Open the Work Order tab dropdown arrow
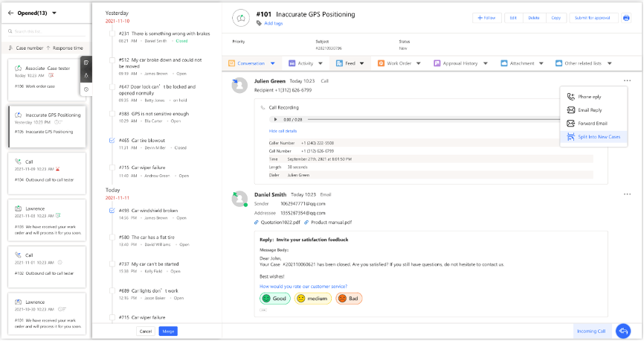This screenshot has width=644, height=341. click(419, 63)
